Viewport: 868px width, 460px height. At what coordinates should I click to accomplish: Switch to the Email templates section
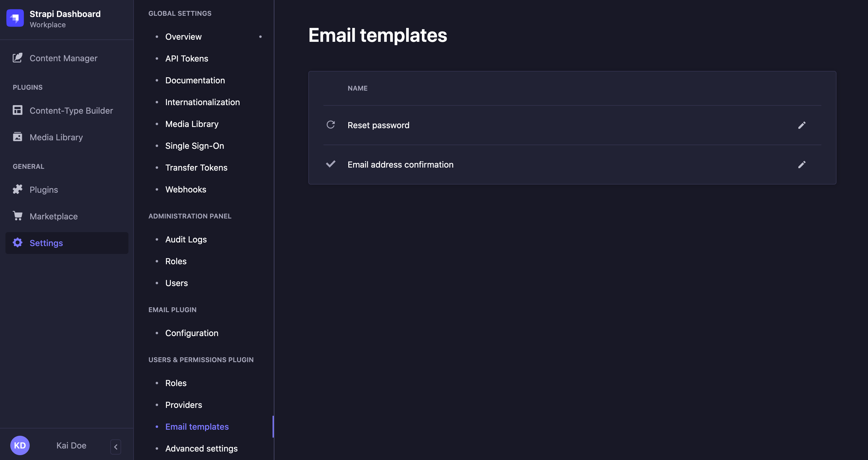(197, 426)
